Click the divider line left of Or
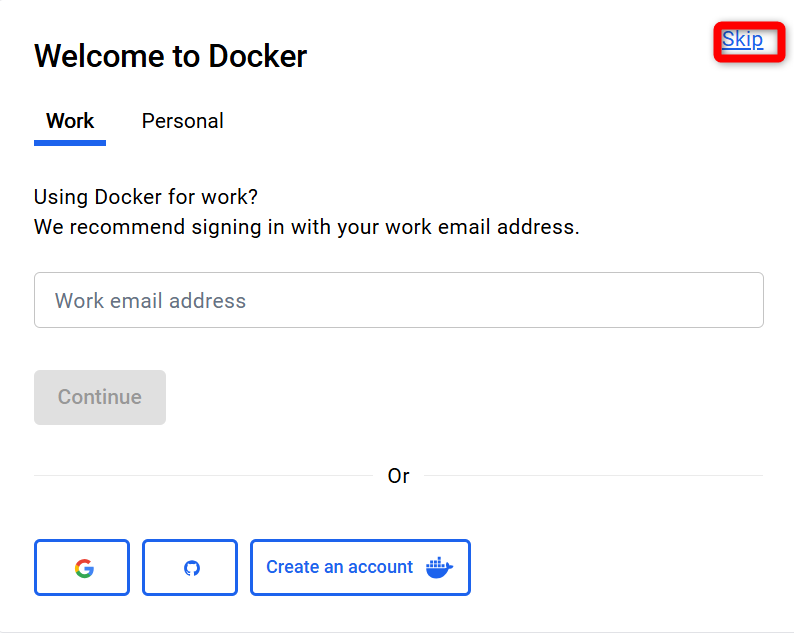The image size is (794, 635). click(203, 475)
